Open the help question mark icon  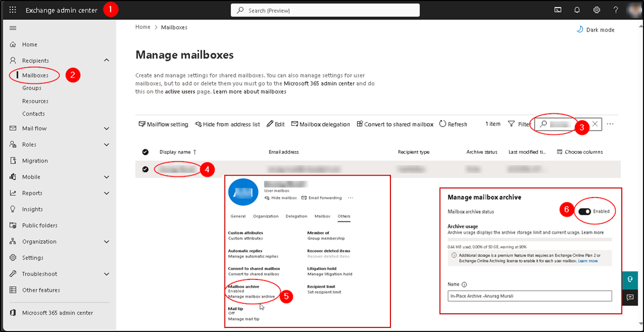point(615,10)
